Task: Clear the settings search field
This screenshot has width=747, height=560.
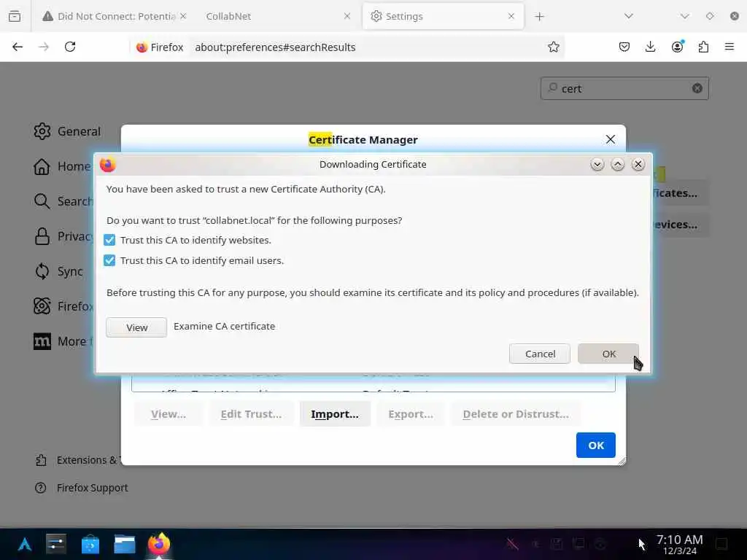Action: tap(697, 88)
